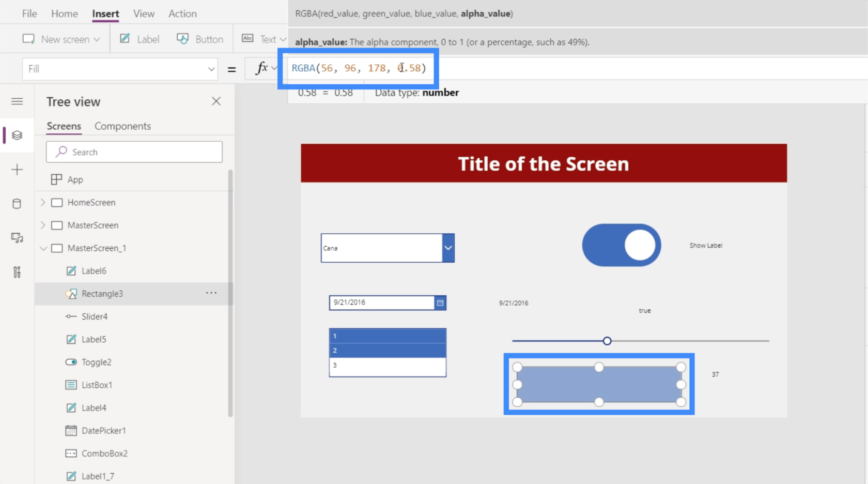Screen dimensions: 868x484
Task: Click the Label1_7 edit icon
Action: tap(71, 476)
